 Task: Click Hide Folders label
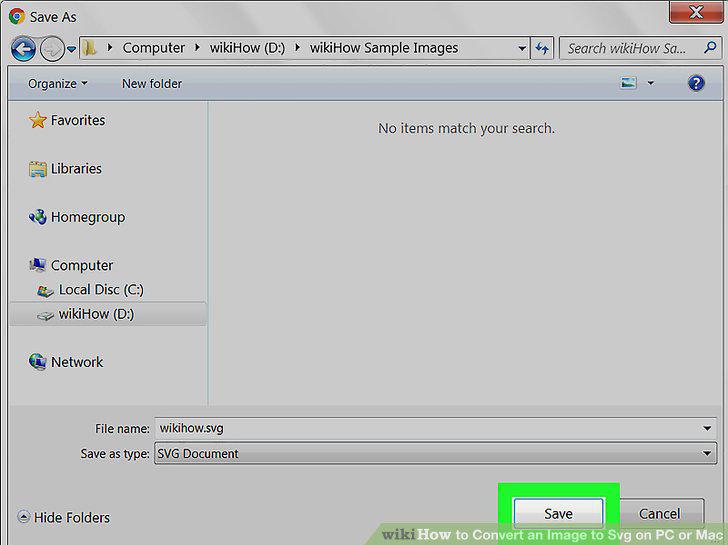[72, 517]
